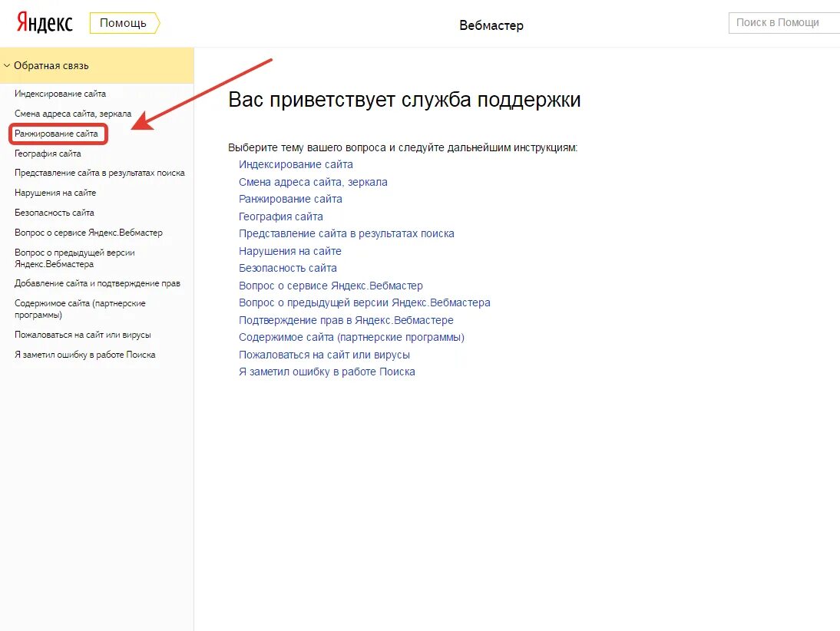
Task: Follow Пожаловаться на сайт или вирусы content link
Action: click(x=324, y=355)
